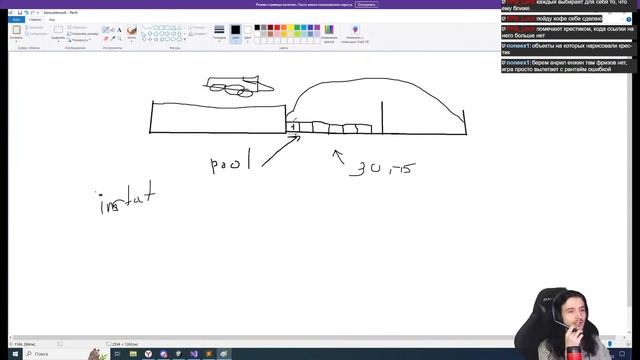Open the shape Fill dropdown
This screenshot has width=640, height=360.
pos(198,34)
